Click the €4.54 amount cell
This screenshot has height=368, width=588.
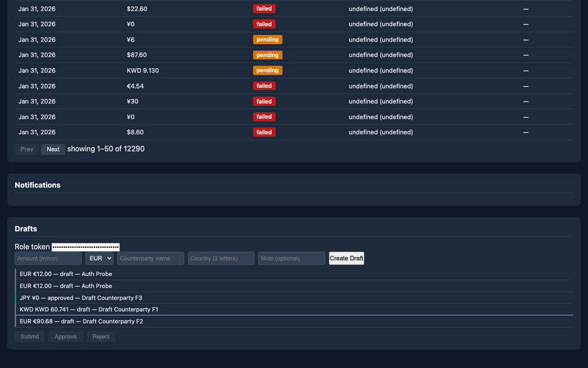(135, 86)
